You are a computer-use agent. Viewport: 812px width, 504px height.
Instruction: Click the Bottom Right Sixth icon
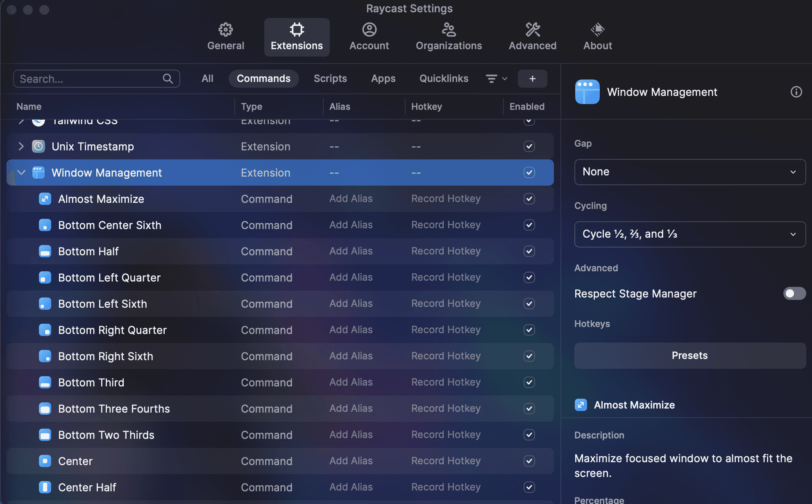tap(45, 356)
